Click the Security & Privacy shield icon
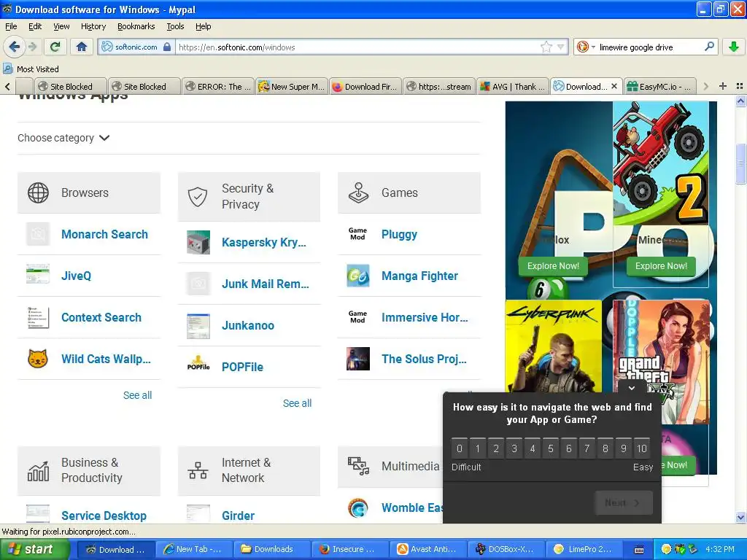 click(198, 197)
